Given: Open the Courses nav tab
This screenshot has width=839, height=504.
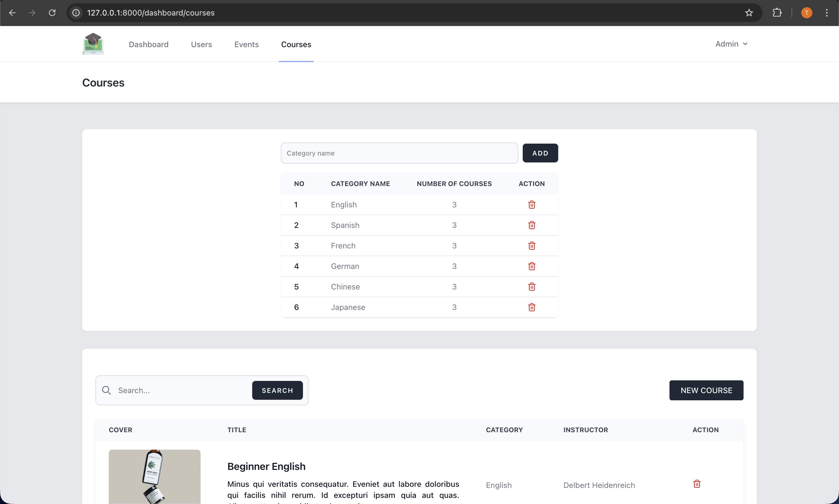Looking at the screenshot, I should pos(296,44).
